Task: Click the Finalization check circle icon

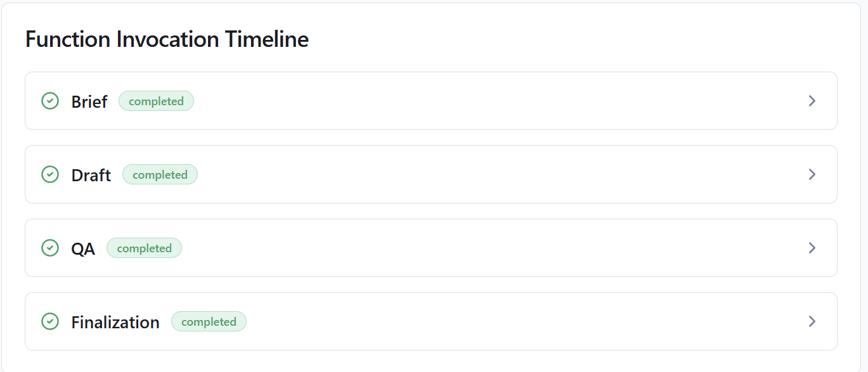Action: 50,321
